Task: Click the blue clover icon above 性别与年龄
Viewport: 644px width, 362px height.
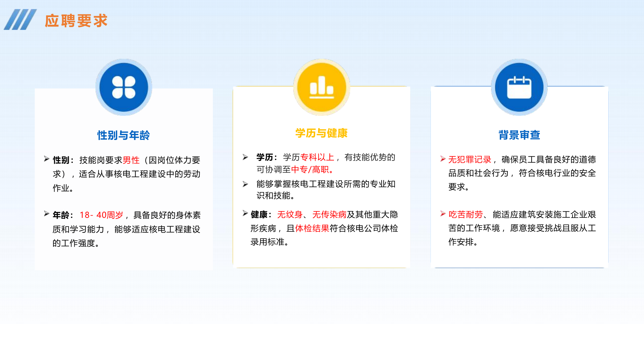Action: click(124, 88)
